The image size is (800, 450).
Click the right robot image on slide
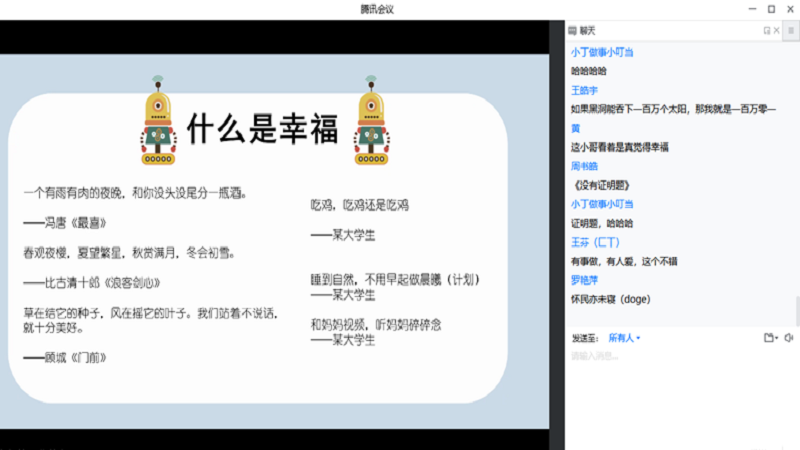[371, 120]
